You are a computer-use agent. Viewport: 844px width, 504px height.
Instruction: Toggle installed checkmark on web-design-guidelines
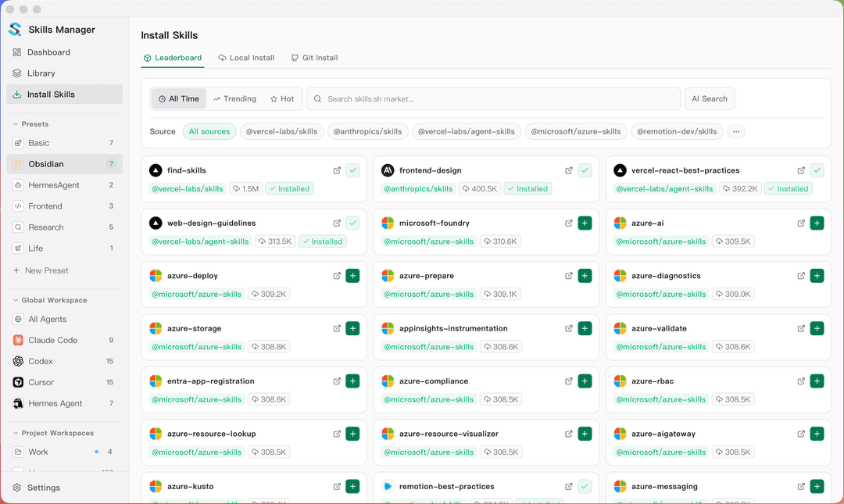tap(352, 223)
